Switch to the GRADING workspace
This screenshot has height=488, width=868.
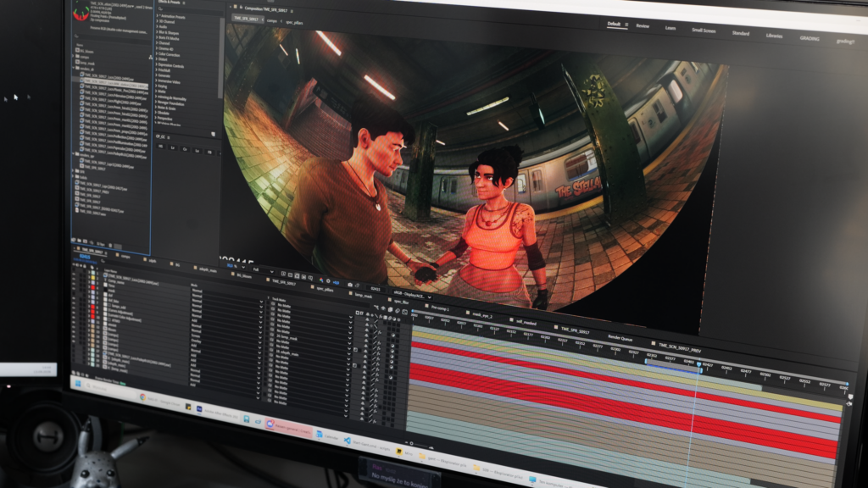pyautogui.click(x=809, y=39)
